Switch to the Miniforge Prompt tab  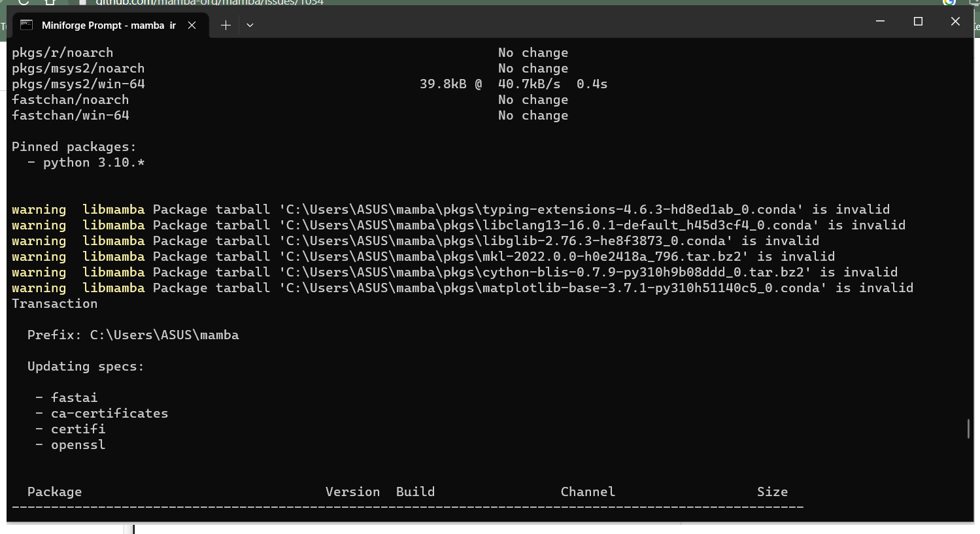[x=105, y=25]
